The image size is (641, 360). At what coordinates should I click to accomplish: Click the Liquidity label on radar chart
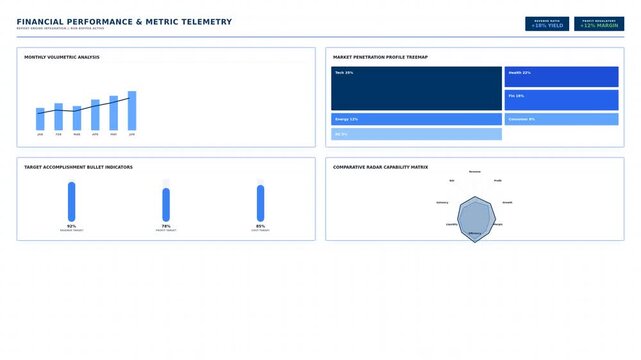point(452,224)
